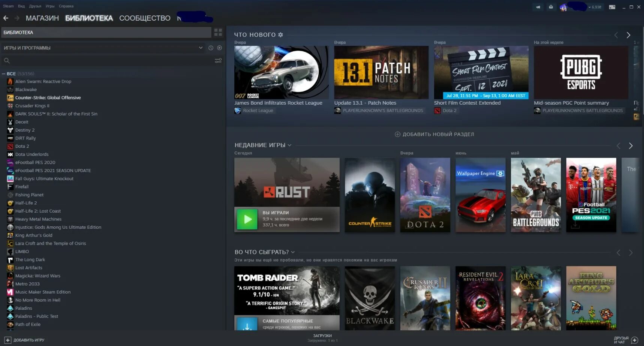Screen dimensions: 644x346
Task: Click Dota 2 icon in game list
Action: click(x=10, y=146)
